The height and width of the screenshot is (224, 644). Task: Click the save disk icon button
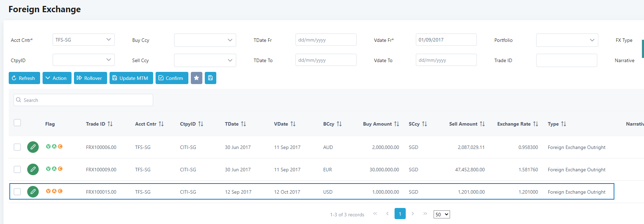210,78
